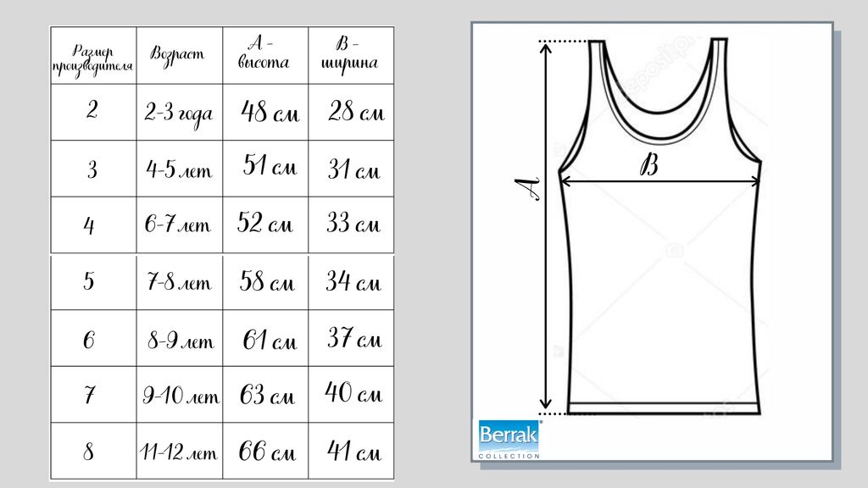Click the '31 см' width cell
The width and height of the screenshot is (868, 488).
click(x=353, y=170)
